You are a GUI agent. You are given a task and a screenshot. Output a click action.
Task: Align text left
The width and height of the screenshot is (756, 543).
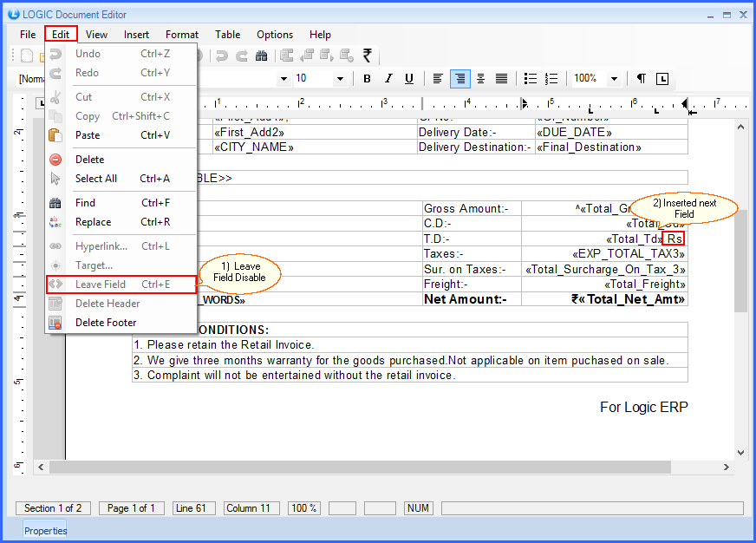(438, 79)
